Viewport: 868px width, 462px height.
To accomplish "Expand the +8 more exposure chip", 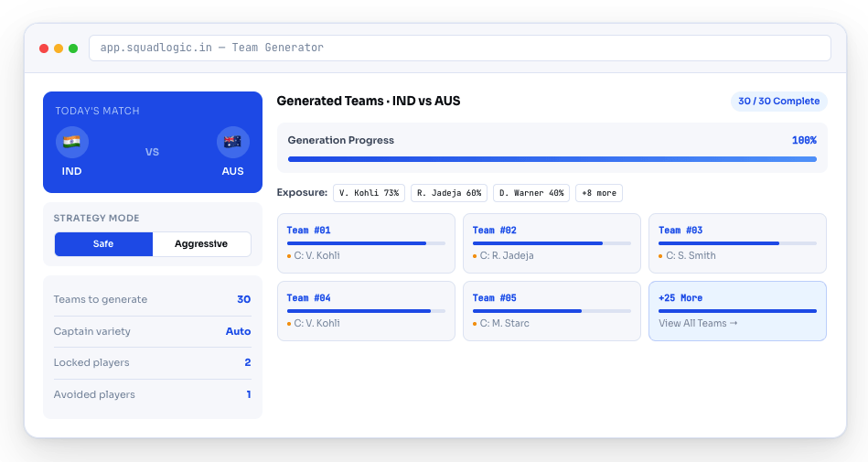I will tap(599, 193).
